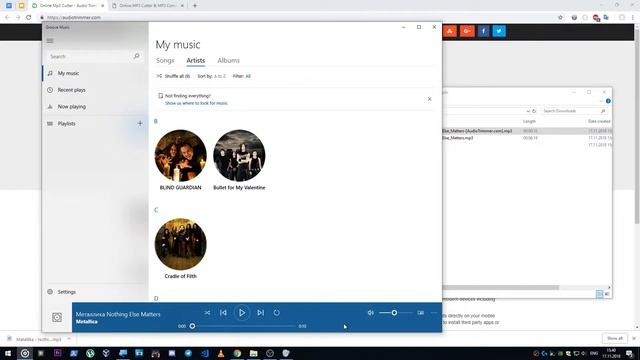Viewport: 640px width, 360px height.
Task: Open Playlists in the sidebar
Action: 67,124
